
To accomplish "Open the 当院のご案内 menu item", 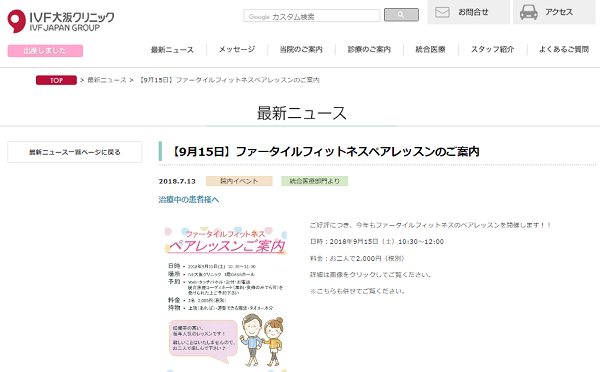I will (301, 49).
